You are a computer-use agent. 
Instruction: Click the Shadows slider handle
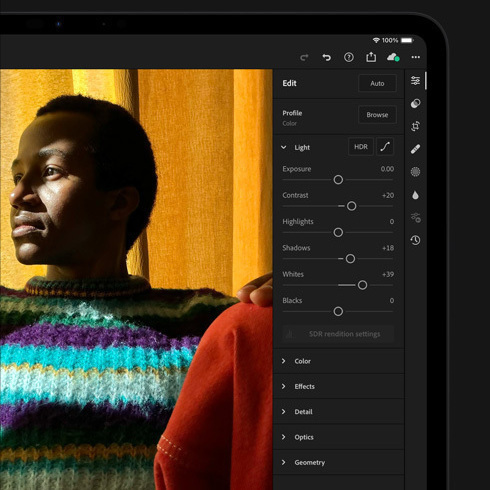click(x=350, y=259)
